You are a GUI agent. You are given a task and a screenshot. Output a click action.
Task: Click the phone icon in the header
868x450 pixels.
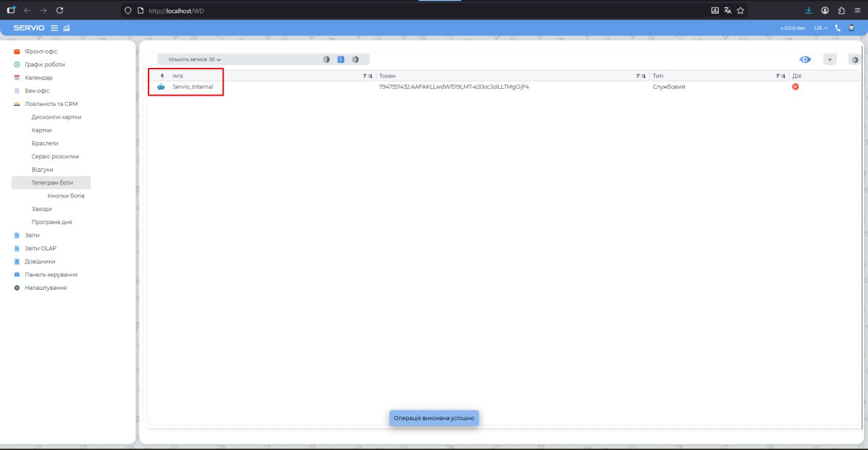[x=838, y=28]
